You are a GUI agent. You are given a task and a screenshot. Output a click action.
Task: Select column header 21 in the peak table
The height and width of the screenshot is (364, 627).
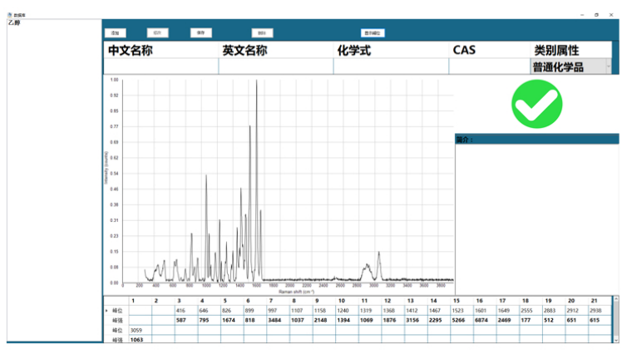click(594, 300)
